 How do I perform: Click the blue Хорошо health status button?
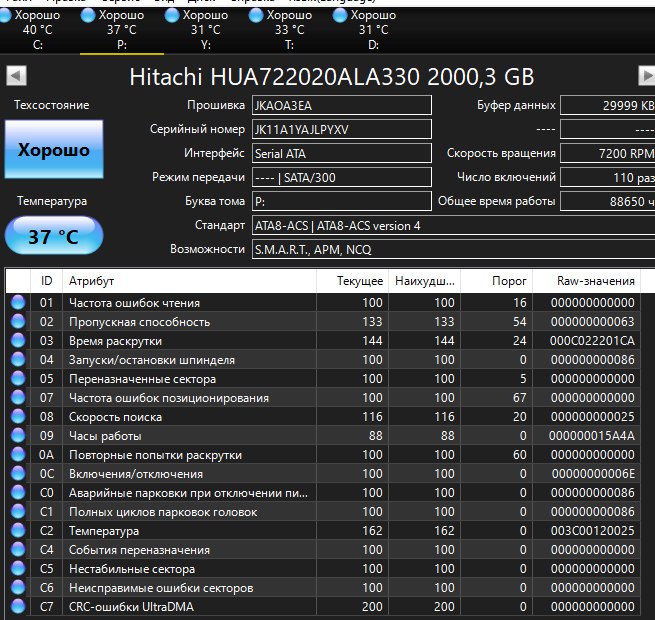pyautogui.click(x=54, y=149)
